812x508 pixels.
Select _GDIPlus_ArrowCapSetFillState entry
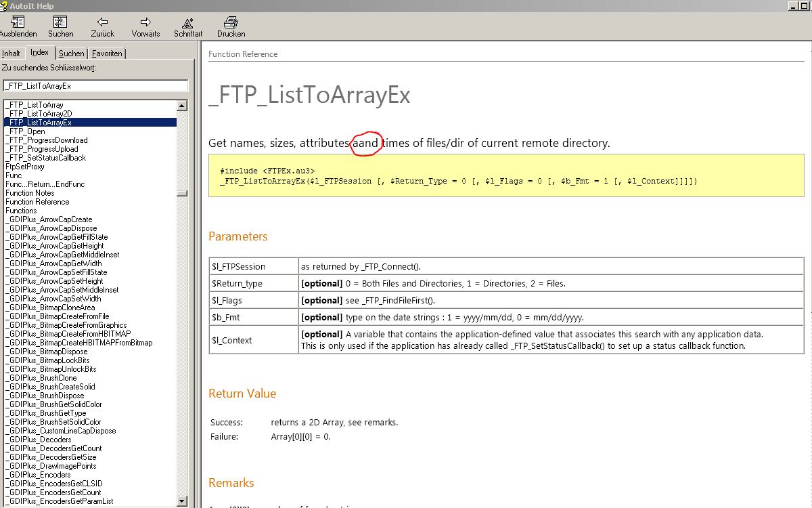tap(56, 272)
